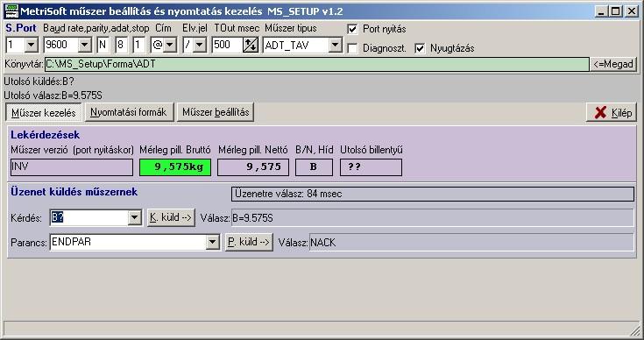Toggle the Nyugtázás checkbox
Viewport: 644px width, 340px height.
pos(420,48)
